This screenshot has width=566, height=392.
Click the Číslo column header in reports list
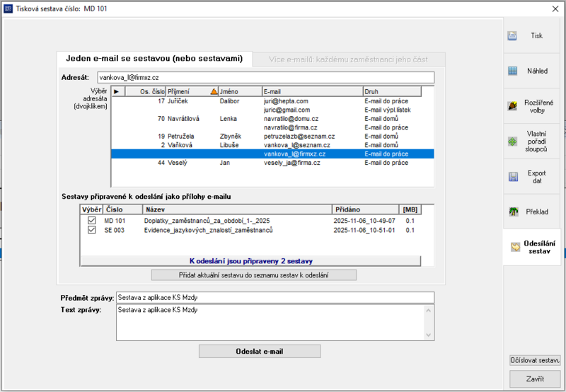(x=122, y=209)
